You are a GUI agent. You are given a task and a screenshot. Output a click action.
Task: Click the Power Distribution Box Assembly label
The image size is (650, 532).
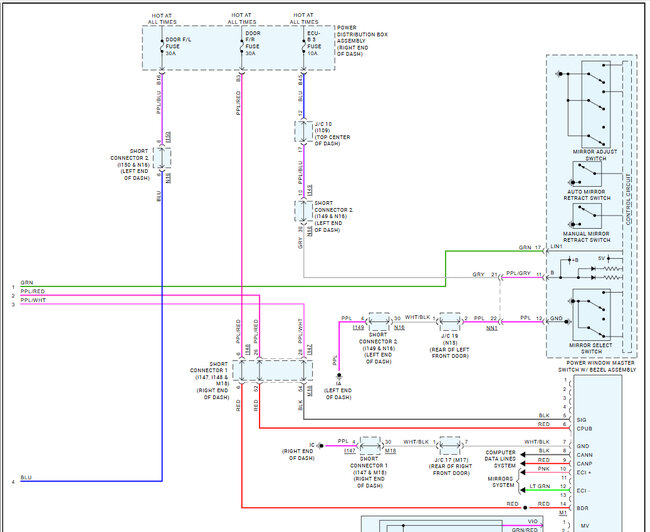[366, 44]
